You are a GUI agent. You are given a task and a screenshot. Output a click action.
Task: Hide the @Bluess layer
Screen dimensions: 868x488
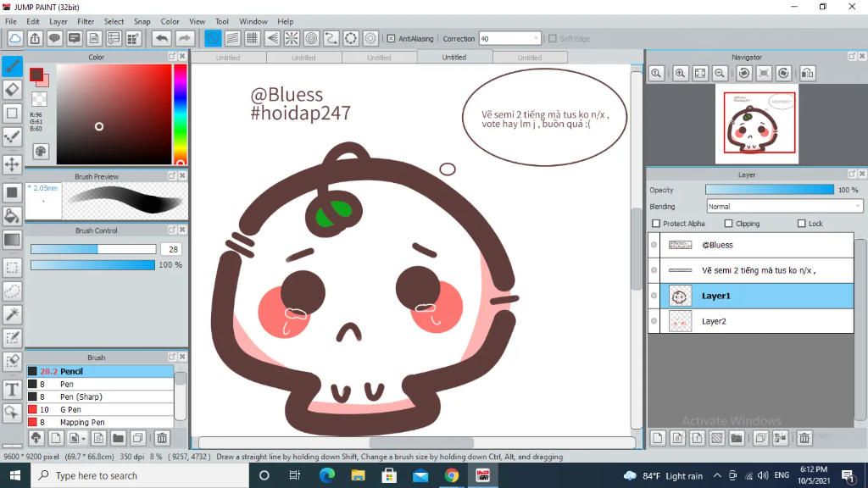654,245
